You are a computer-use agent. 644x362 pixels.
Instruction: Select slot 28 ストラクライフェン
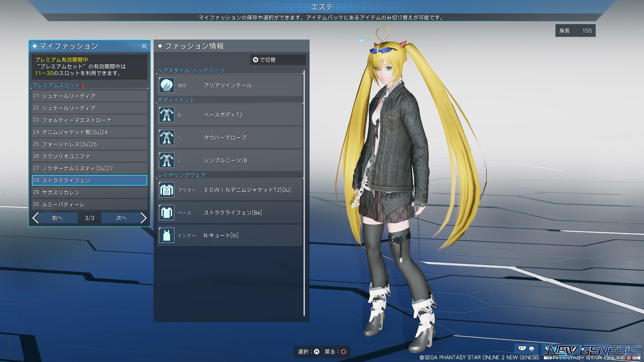tap(90, 180)
